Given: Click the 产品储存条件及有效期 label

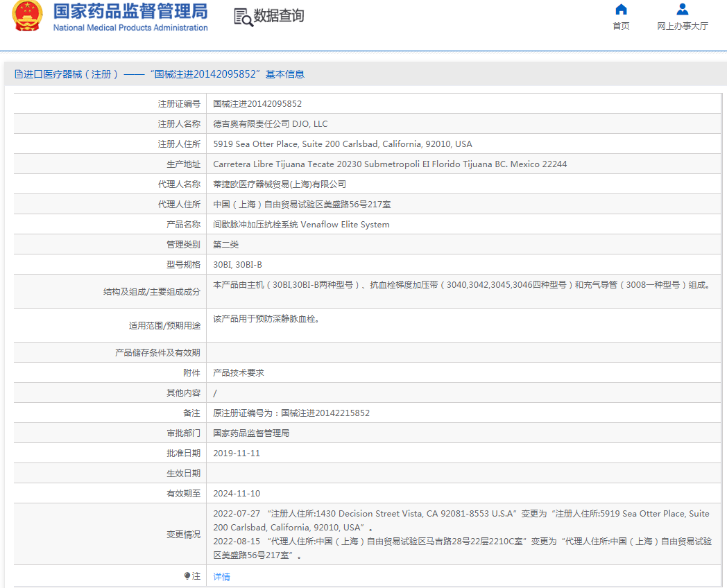Looking at the screenshot, I should (157, 353).
